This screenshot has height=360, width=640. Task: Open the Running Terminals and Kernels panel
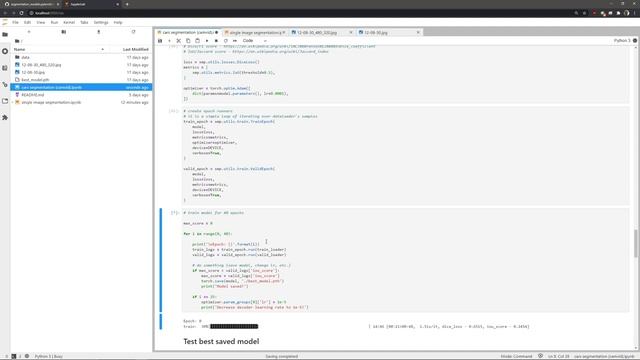point(5,51)
